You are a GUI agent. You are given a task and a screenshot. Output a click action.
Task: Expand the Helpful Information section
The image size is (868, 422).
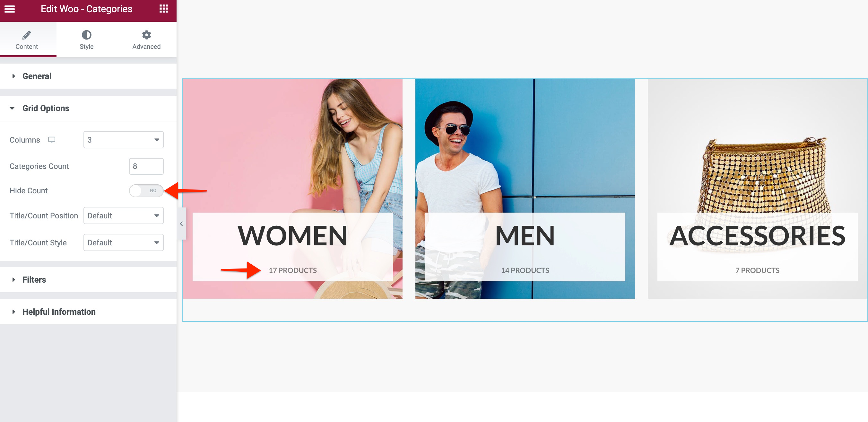59,312
